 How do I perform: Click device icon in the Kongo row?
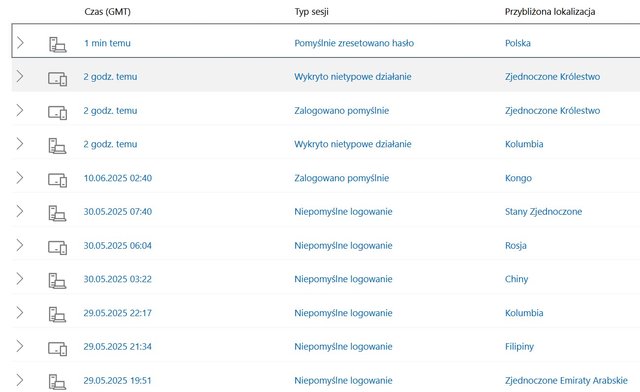click(57, 180)
